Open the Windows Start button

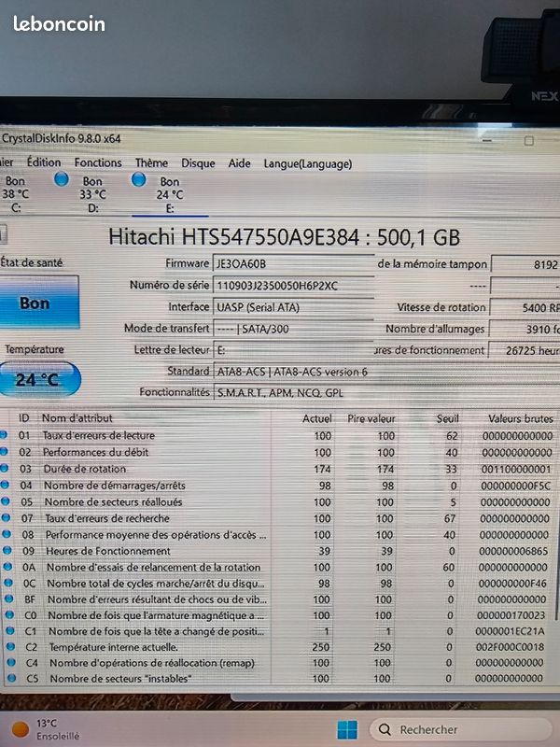347,729
